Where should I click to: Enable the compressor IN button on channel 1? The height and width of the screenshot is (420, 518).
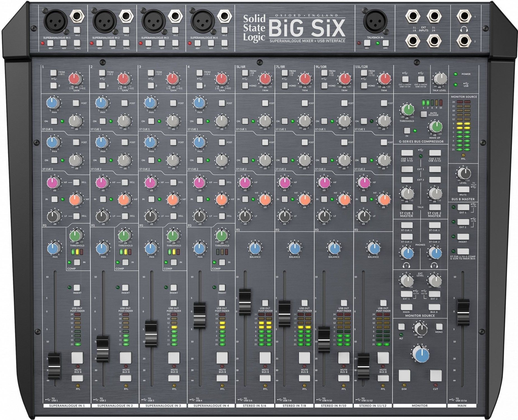click(77, 262)
